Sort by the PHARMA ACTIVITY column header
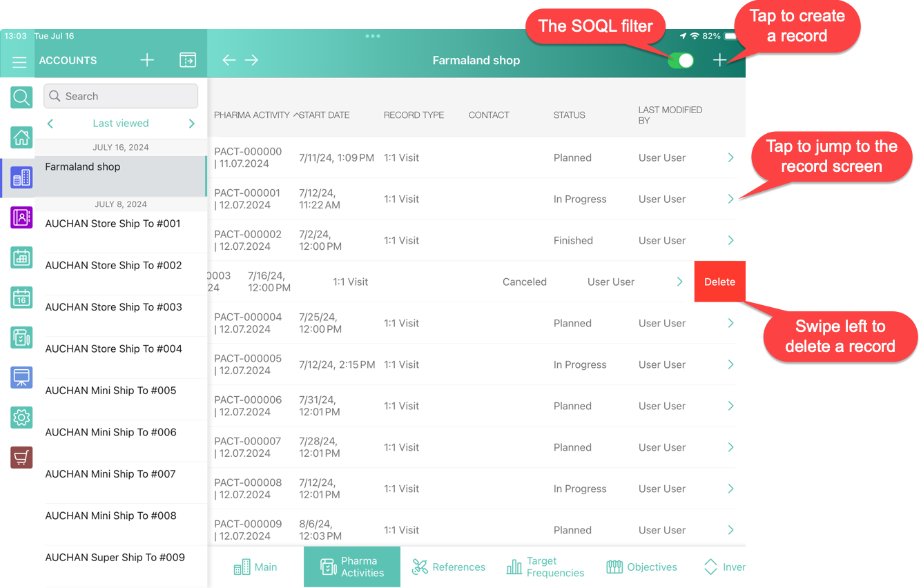 coord(252,115)
